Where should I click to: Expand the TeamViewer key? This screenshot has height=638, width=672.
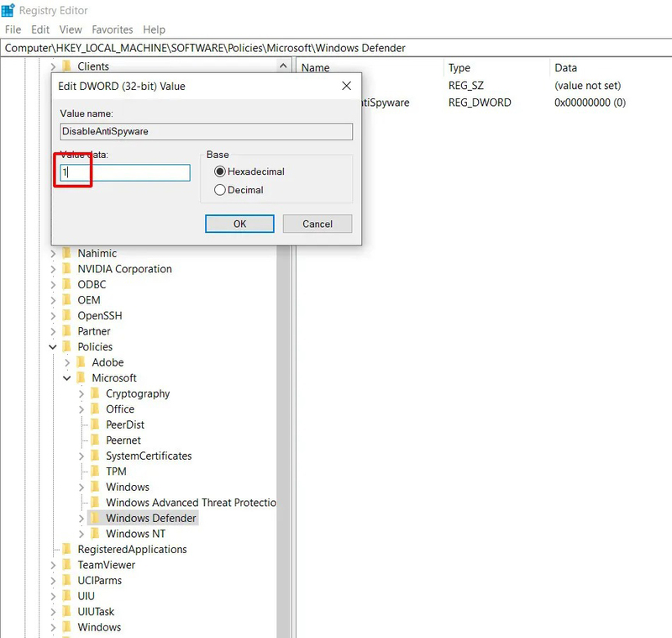[53, 565]
